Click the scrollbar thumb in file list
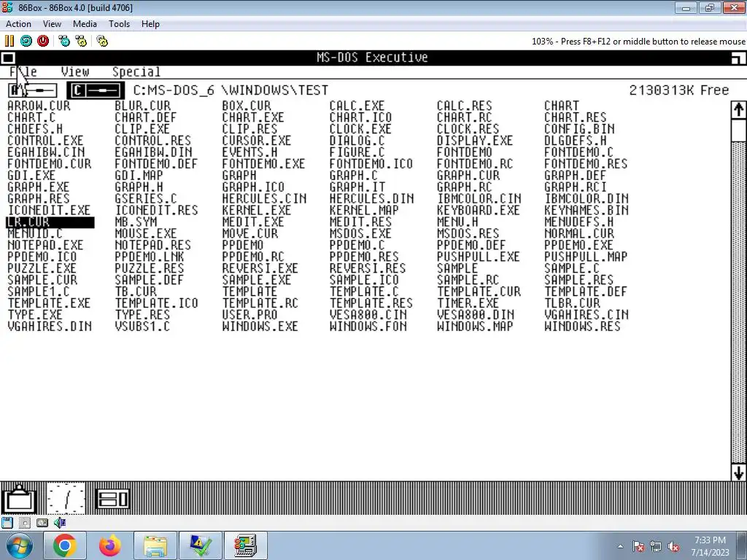This screenshot has height=560, width=747. click(738, 130)
